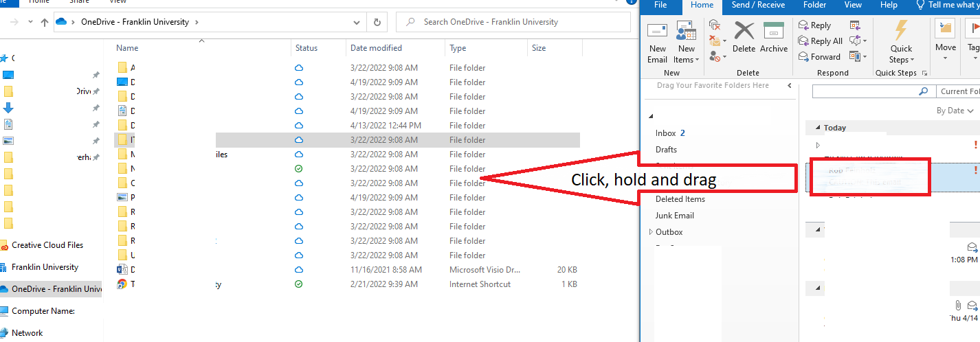Screen dimensions: 980x342
Task: Create a New Email in Outlook
Action: click(x=657, y=43)
